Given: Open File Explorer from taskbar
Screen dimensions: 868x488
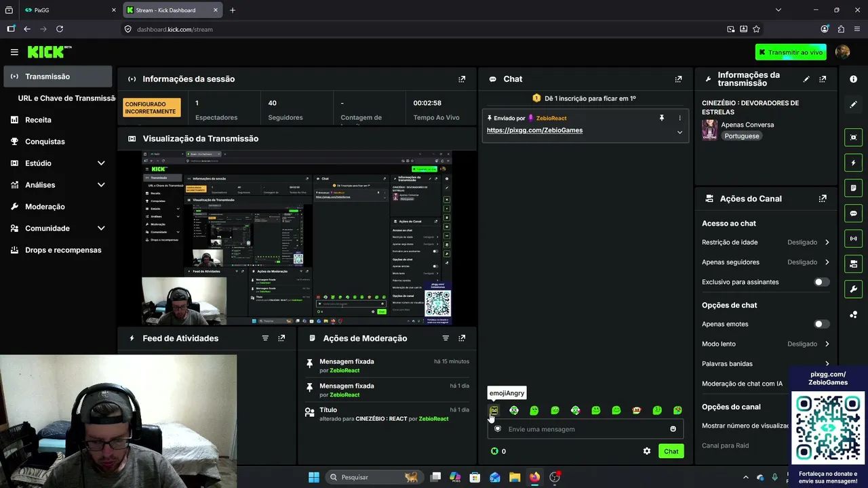Looking at the screenshot, I should tap(515, 477).
